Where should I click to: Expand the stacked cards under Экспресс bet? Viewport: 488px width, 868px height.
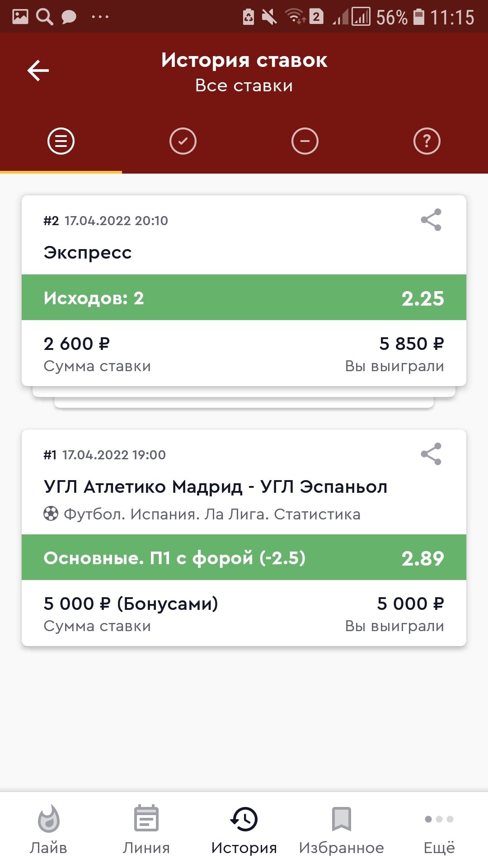tap(244, 402)
